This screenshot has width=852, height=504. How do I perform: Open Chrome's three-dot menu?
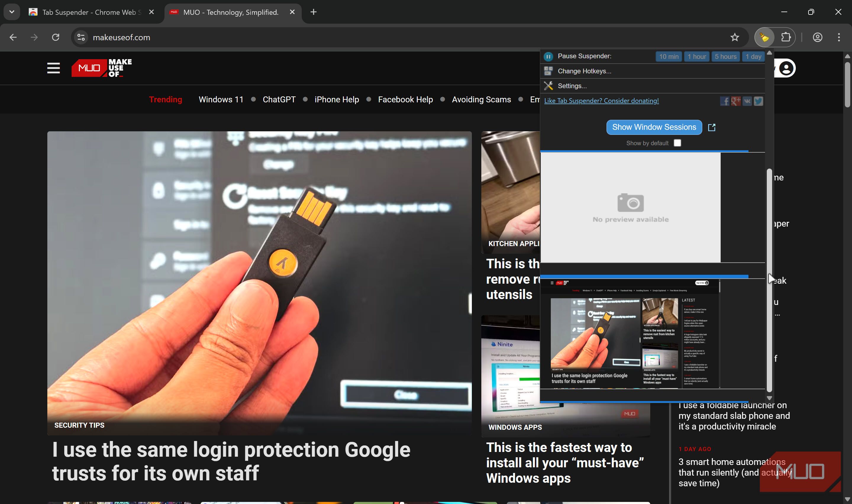pyautogui.click(x=839, y=37)
